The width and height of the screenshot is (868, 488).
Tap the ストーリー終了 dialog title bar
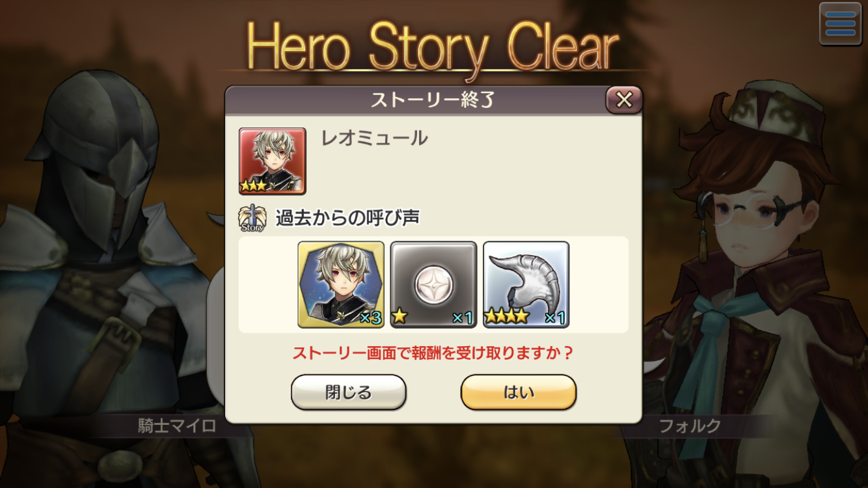433,100
